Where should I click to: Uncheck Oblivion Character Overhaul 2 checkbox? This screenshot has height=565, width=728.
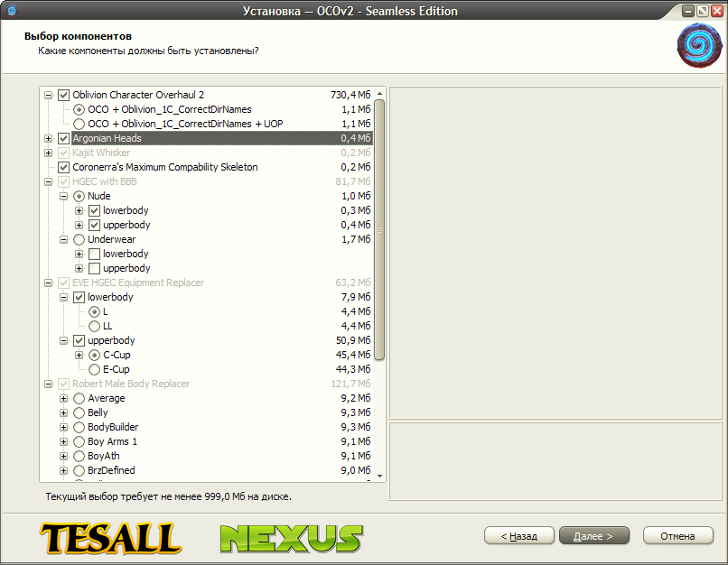coord(63,95)
